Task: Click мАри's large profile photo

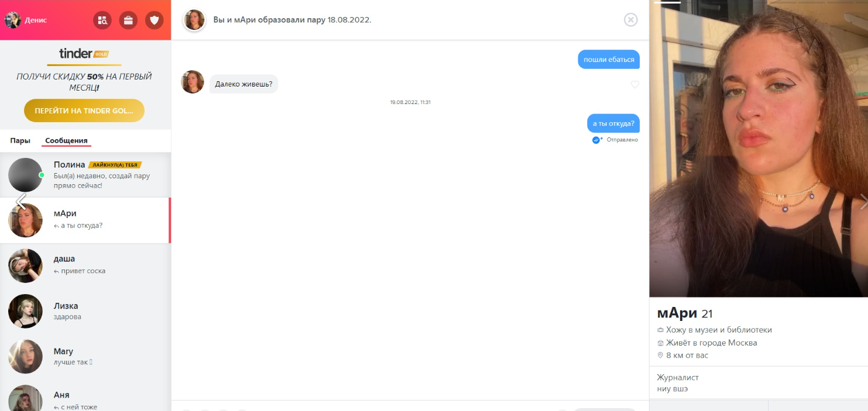Action: (759, 148)
